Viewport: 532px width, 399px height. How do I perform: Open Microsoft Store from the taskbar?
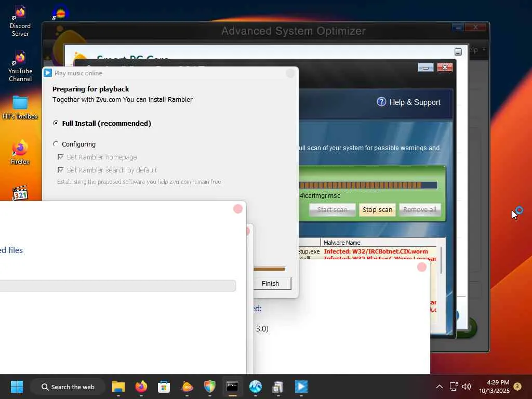[164, 387]
